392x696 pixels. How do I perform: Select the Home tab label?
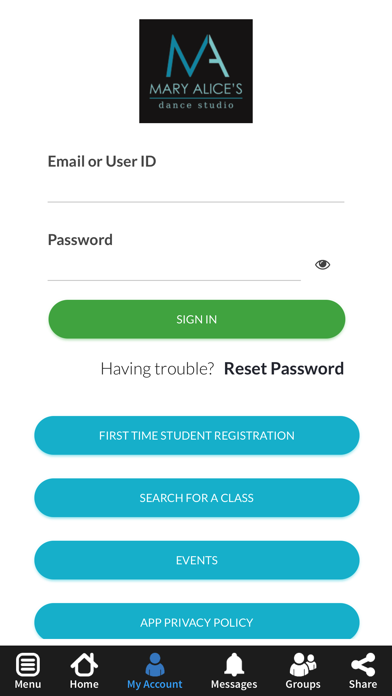84,684
